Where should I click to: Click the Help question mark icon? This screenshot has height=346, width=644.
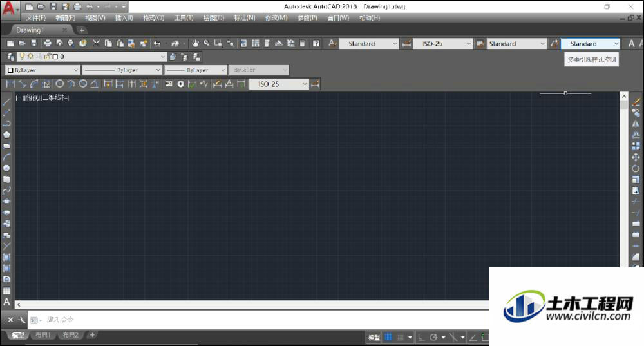316,43
